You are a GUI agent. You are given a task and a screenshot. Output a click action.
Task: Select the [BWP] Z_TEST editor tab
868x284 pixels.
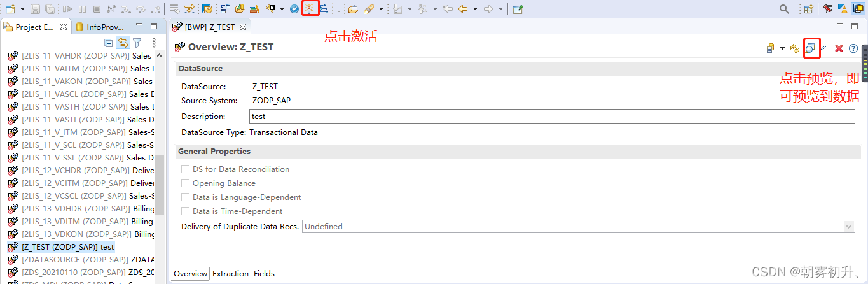point(209,27)
